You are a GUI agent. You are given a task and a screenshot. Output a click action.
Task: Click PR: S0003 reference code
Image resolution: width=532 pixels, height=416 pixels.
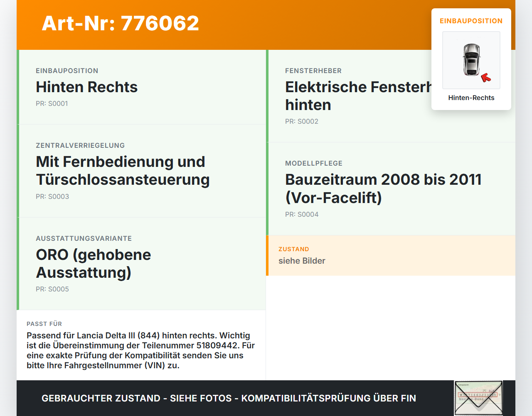point(52,196)
